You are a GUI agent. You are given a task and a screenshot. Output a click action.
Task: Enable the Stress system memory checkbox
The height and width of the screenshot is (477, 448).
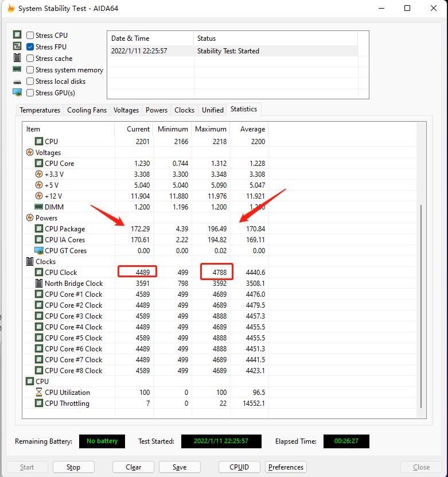pos(30,69)
